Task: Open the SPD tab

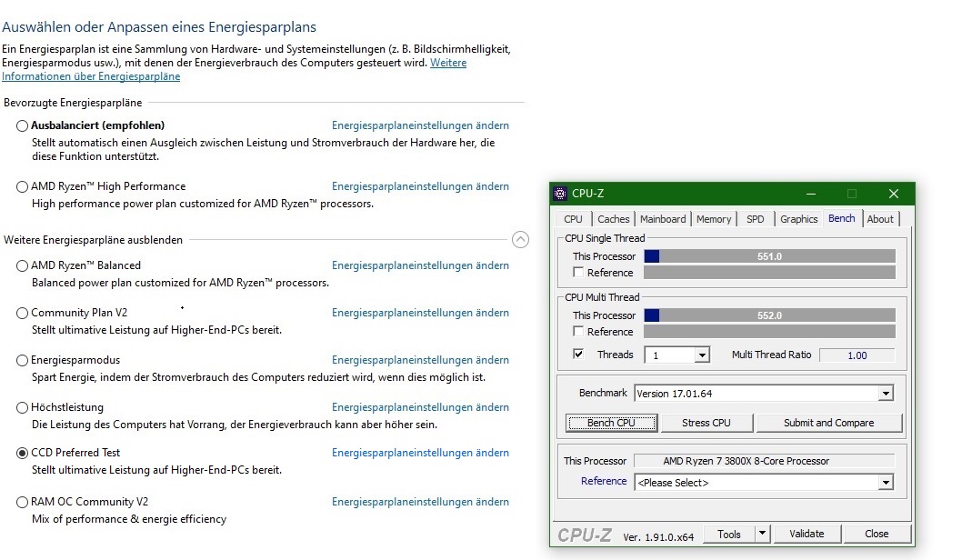Action: pyautogui.click(x=756, y=219)
